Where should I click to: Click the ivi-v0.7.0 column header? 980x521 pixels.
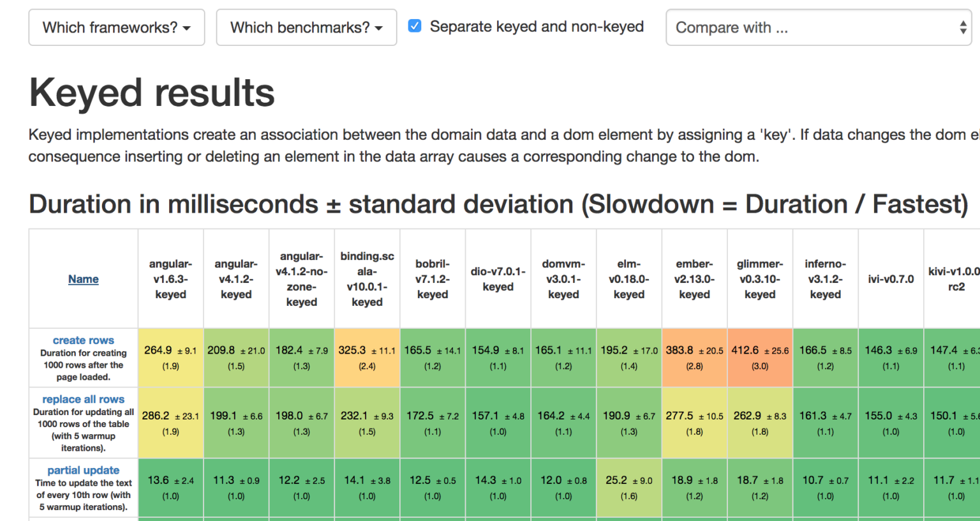(891, 279)
